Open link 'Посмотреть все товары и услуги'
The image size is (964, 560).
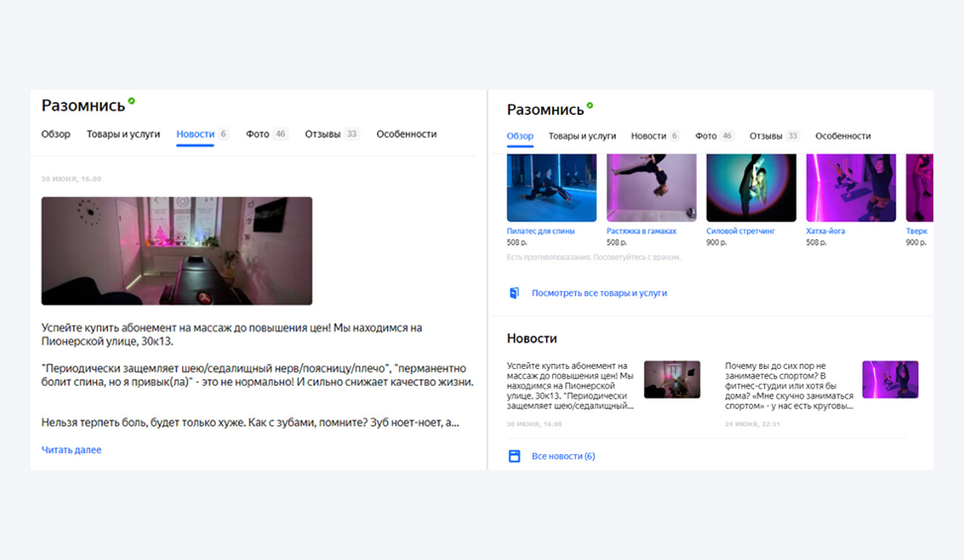click(x=599, y=293)
